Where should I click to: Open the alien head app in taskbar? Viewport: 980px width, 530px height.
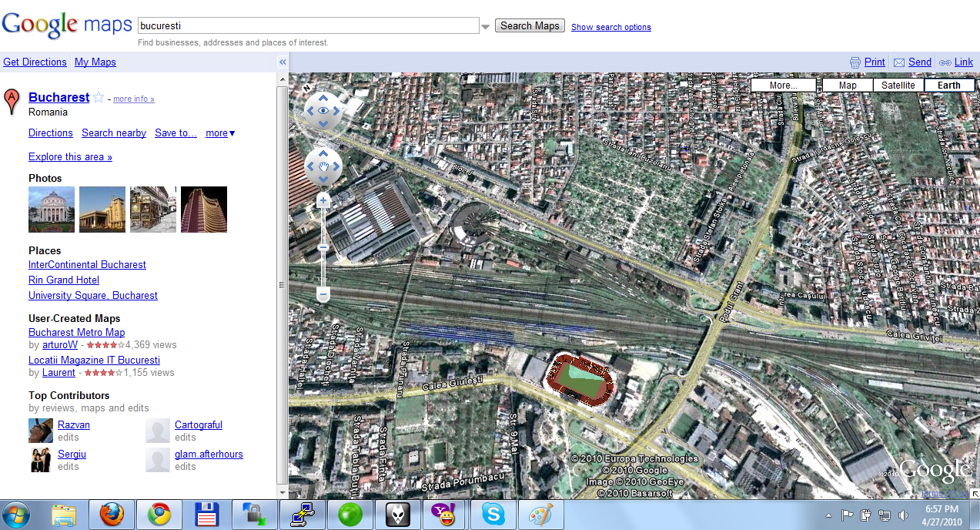click(x=398, y=515)
